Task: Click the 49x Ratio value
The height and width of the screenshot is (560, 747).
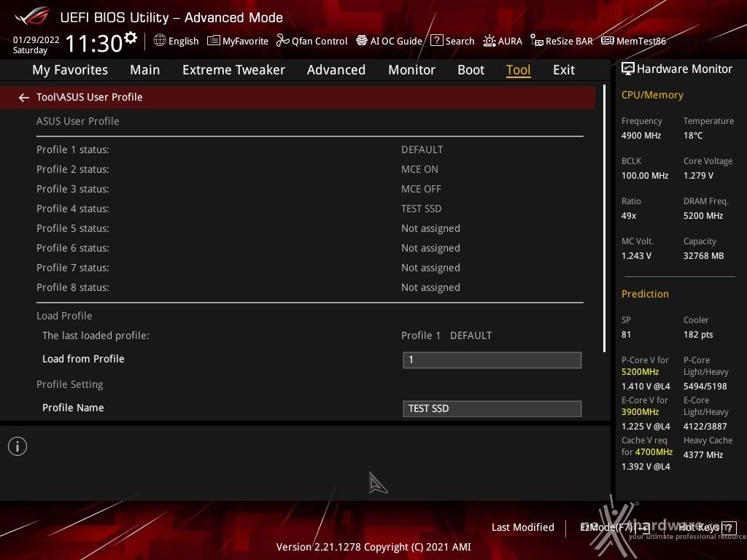Action: 628,216
